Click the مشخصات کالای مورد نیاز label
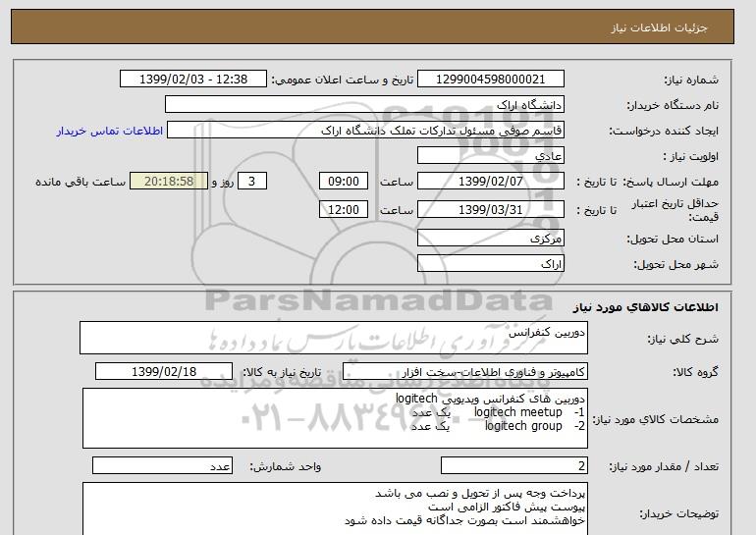Image resolution: width=756 pixels, height=535 pixels. tap(656, 419)
